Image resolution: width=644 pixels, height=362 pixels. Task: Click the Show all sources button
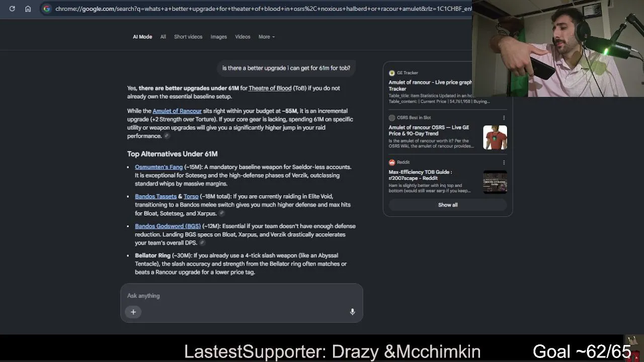[448, 205]
